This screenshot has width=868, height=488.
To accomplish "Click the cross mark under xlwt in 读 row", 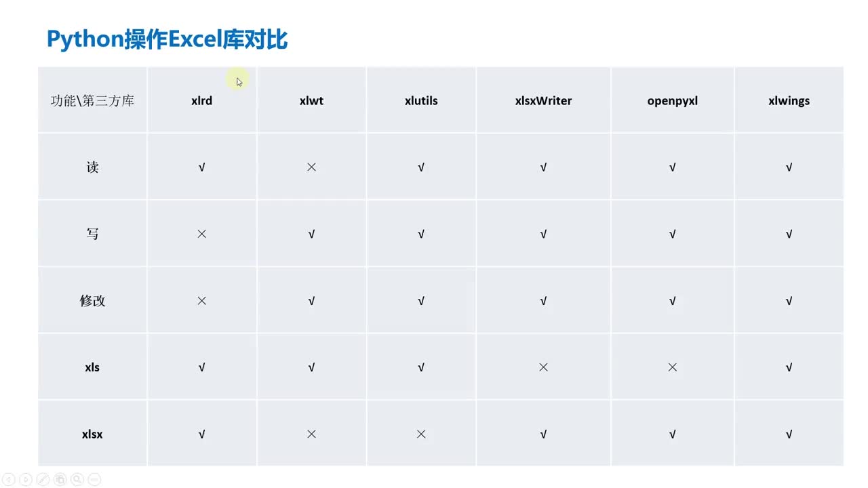I will pyautogui.click(x=312, y=167).
